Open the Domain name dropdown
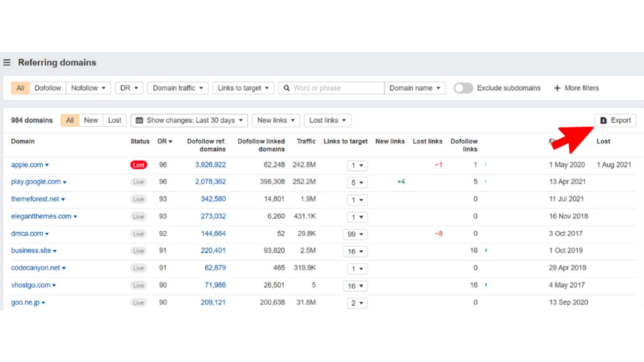This screenshot has width=644, height=362. tap(415, 88)
